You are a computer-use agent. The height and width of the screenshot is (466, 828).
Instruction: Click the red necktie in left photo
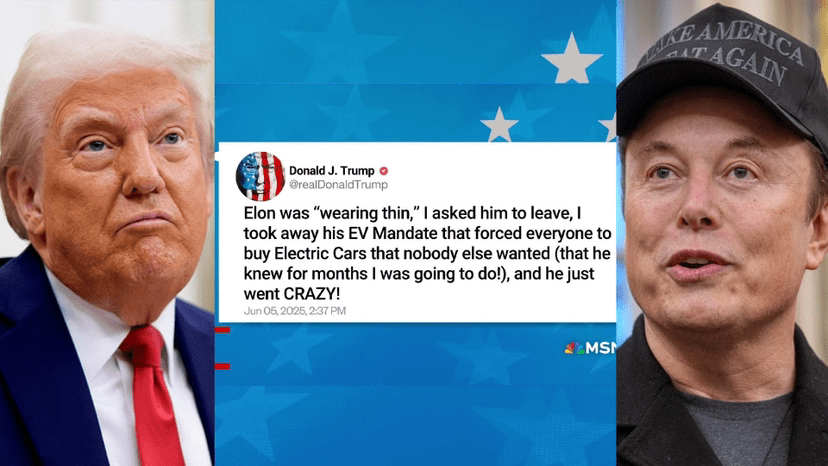[152, 395]
